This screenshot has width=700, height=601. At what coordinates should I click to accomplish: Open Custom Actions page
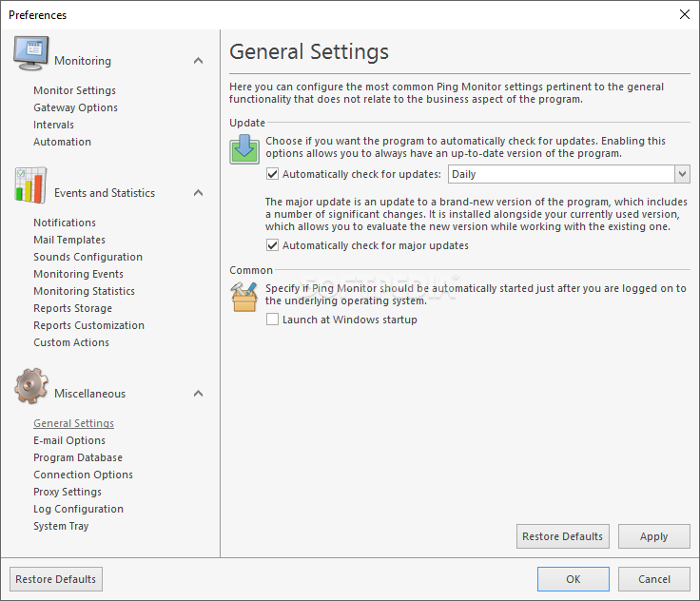[x=71, y=342]
